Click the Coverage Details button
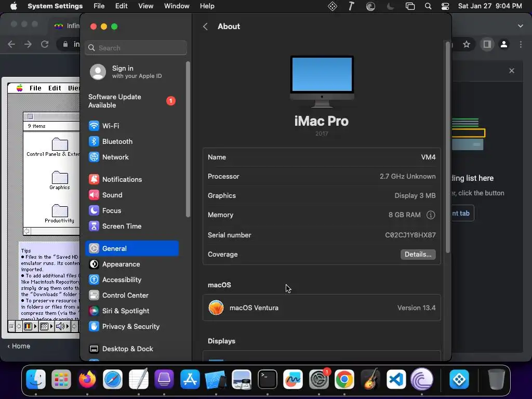Viewport: 532px width, 399px height. pos(418,255)
